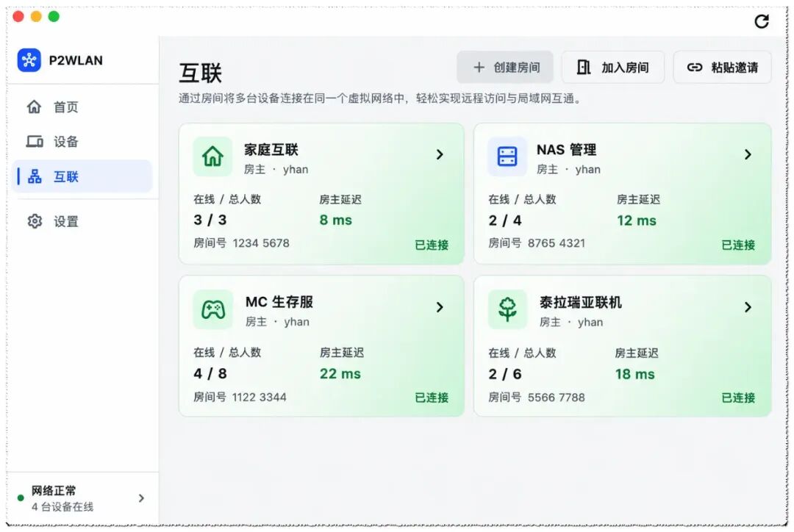Click the gear icon beside 设置
Viewport: 794px width, 532px height.
click(x=35, y=221)
